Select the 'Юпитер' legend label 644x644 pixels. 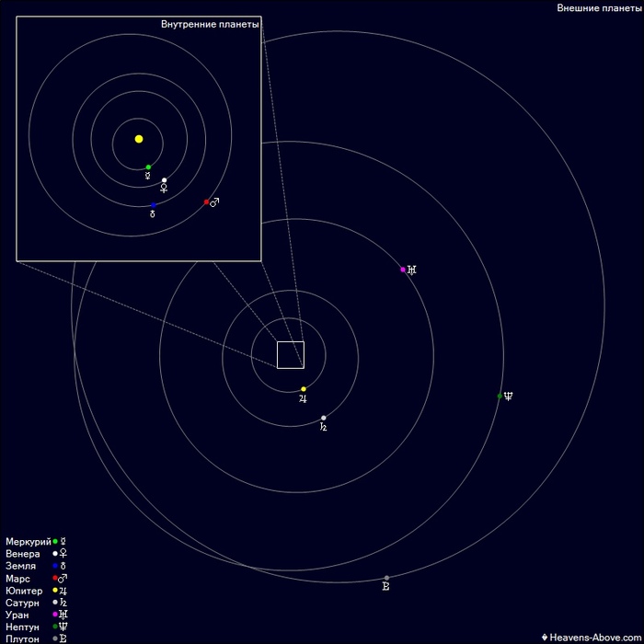tap(24, 591)
